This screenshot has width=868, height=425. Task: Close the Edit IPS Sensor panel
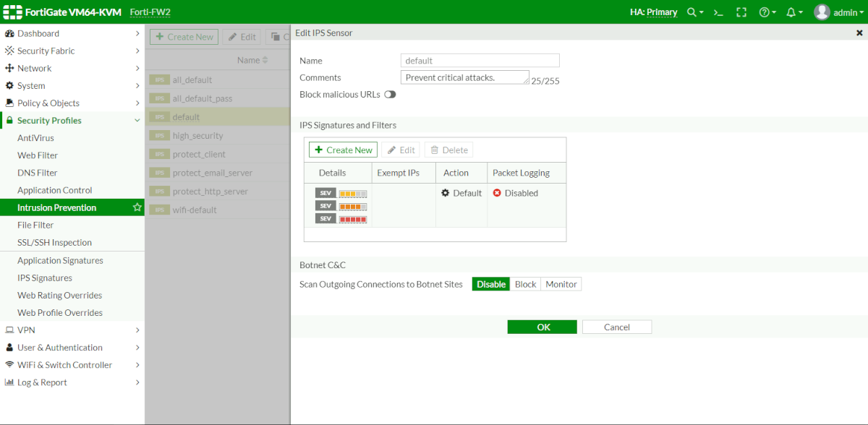(859, 33)
